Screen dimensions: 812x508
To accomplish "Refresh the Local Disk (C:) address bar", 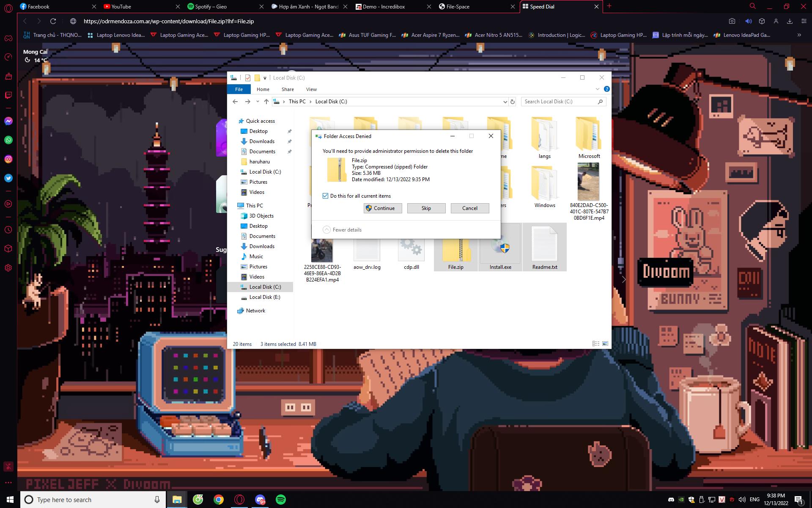I will tap(513, 102).
